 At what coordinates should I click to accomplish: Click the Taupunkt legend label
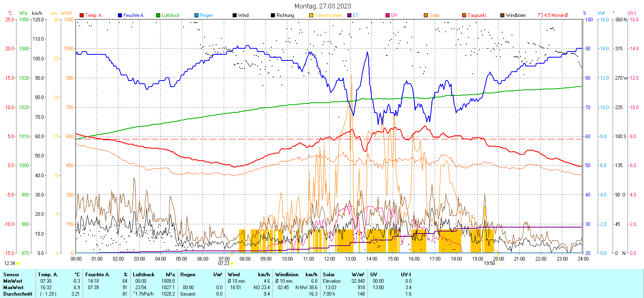(477, 15)
